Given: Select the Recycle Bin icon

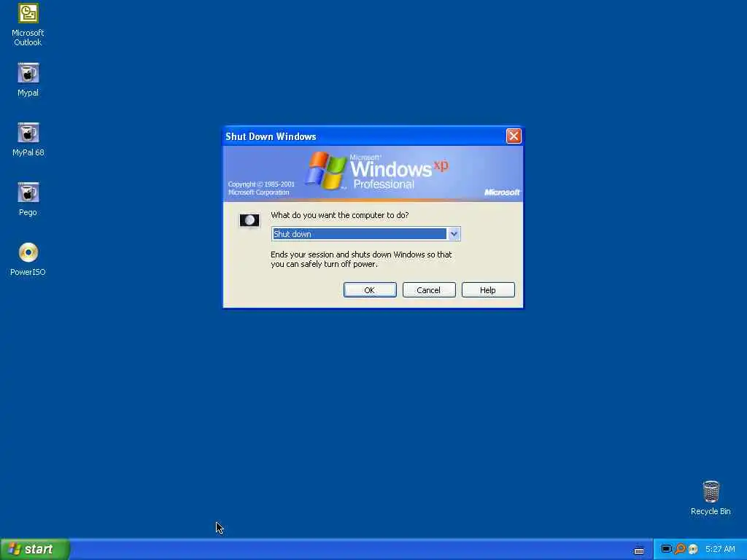Looking at the screenshot, I should click(711, 498).
